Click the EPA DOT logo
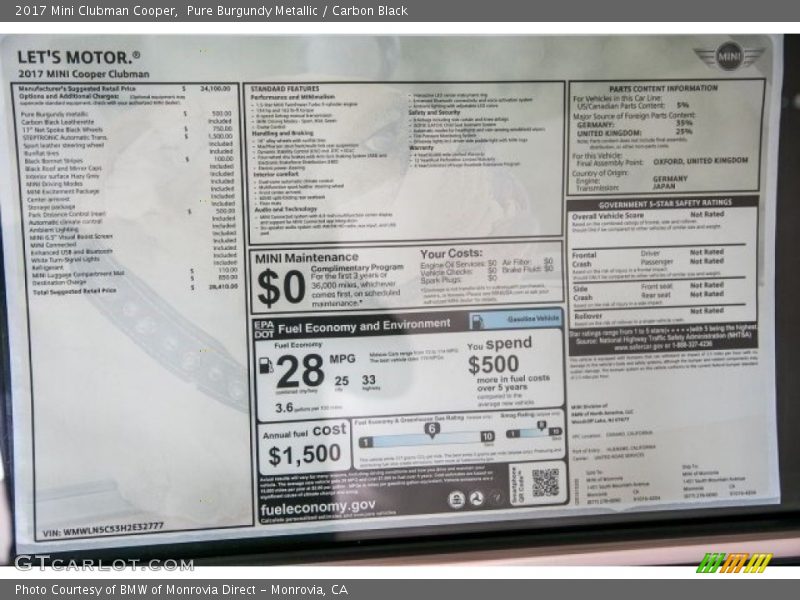800x600 pixels. (264, 330)
